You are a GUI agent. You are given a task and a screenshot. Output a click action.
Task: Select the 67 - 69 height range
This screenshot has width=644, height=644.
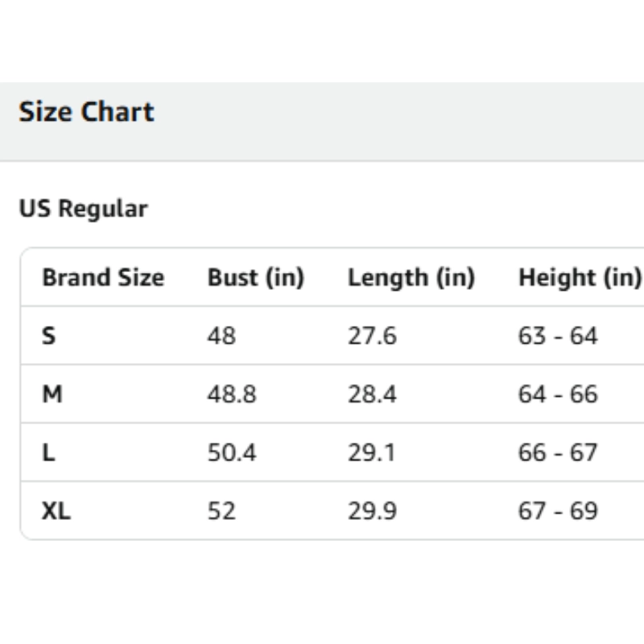(x=558, y=511)
